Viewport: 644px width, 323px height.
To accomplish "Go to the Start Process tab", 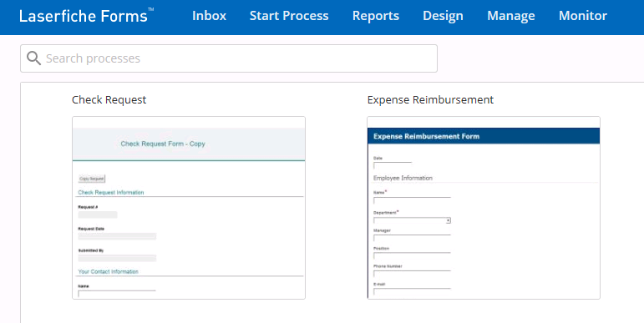I will pyautogui.click(x=289, y=16).
